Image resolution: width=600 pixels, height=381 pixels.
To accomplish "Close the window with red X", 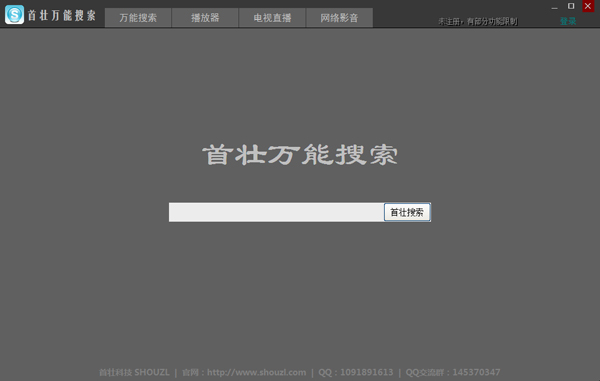I will click(588, 6).
